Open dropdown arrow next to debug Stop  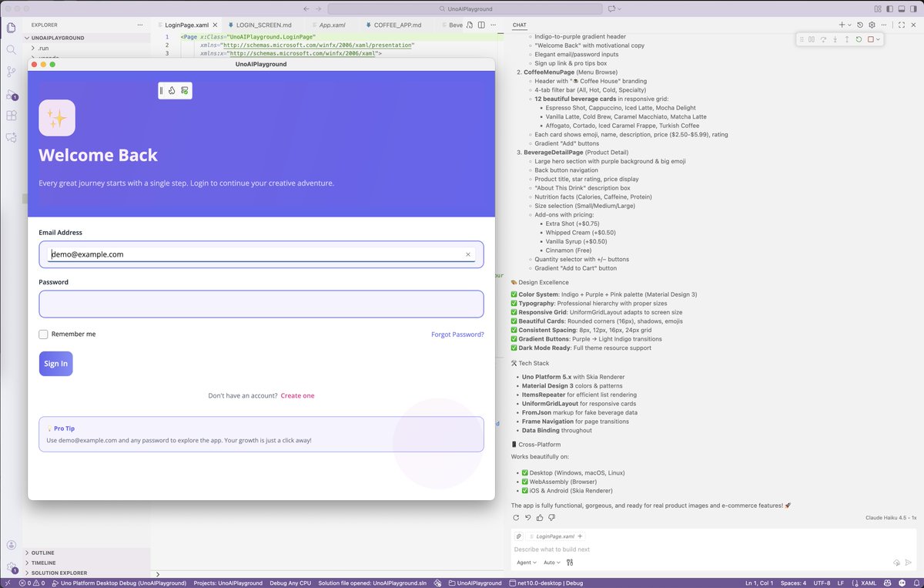tap(878, 39)
